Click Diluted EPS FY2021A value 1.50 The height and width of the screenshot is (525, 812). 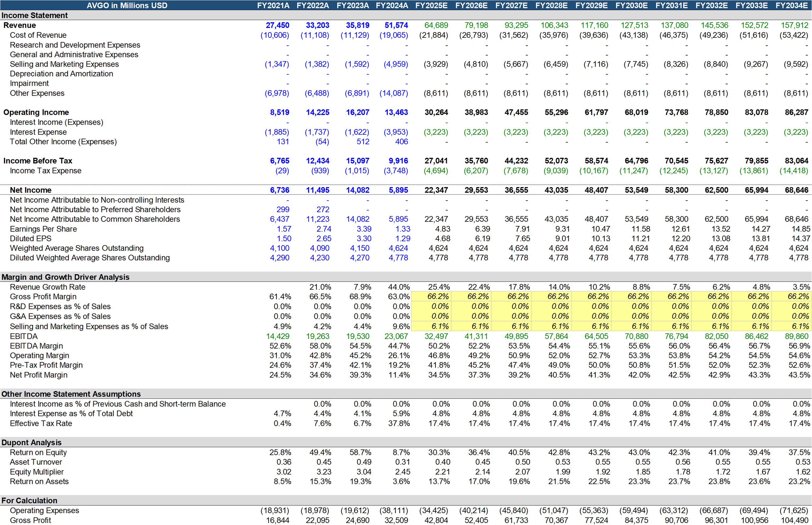(284, 238)
